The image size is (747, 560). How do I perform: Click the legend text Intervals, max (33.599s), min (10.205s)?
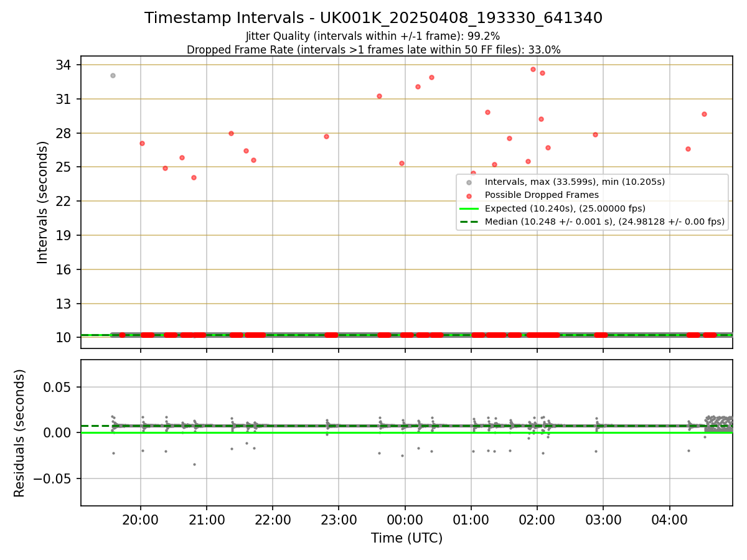coord(575,182)
